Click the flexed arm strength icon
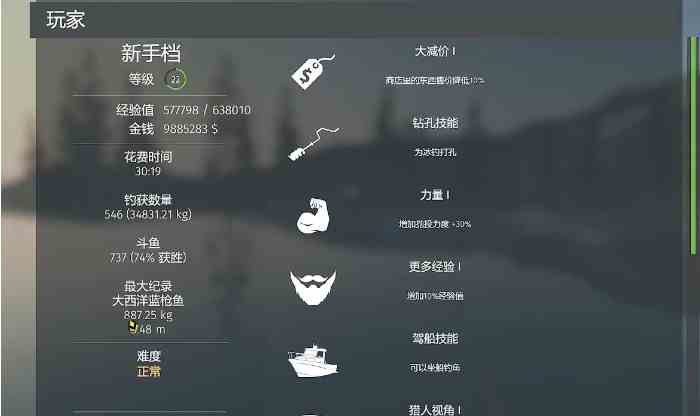700x416 pixels. [x=313, y=216]
